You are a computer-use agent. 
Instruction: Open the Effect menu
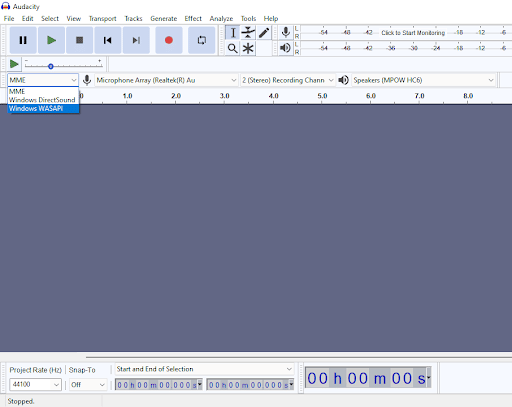pyautogui.click(x=193, y=19)
